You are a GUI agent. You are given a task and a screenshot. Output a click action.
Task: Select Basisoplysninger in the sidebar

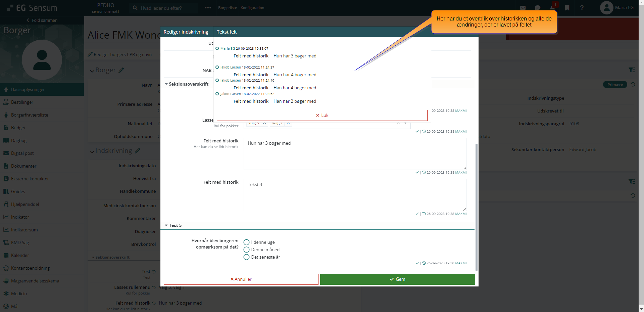pos(42,89)
